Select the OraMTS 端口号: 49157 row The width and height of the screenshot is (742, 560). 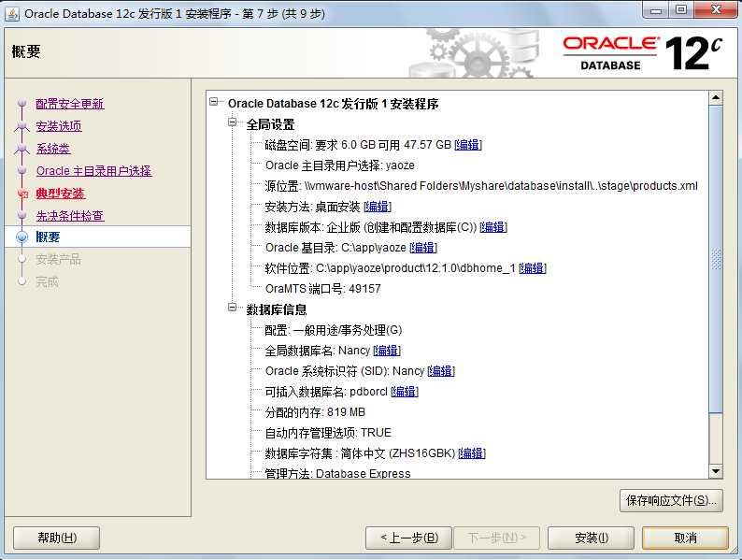click(x=322, y=289)
